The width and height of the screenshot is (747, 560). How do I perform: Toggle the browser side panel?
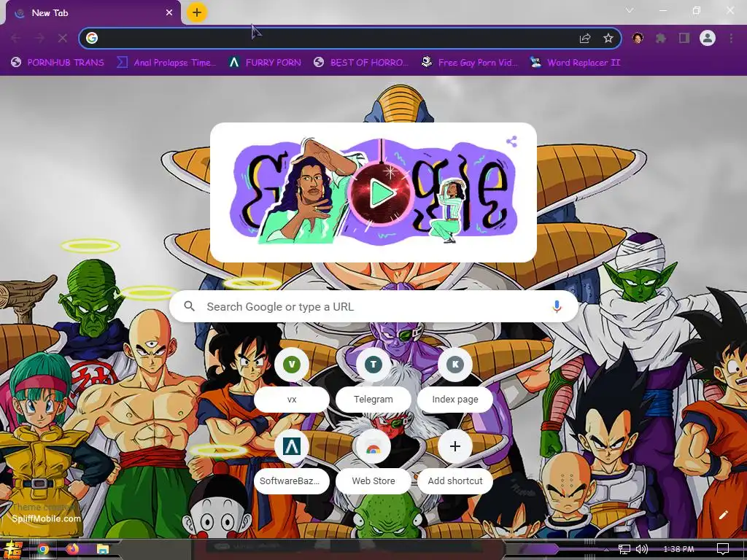pos(684,38)
